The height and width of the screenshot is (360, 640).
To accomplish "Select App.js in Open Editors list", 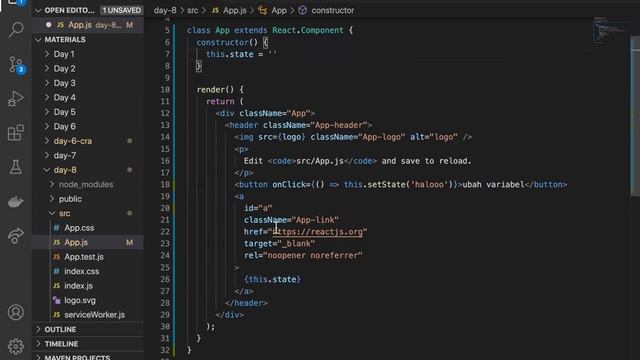I will [88, 25].
